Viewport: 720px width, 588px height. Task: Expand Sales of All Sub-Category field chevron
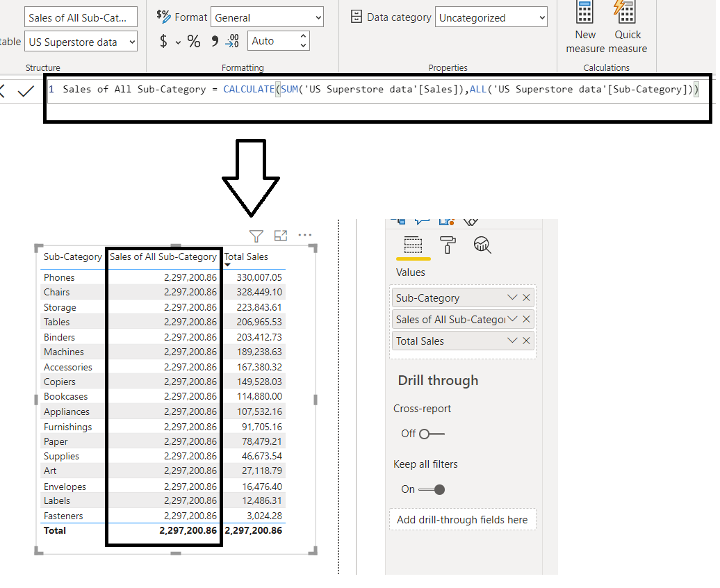[x=512, y=319]
